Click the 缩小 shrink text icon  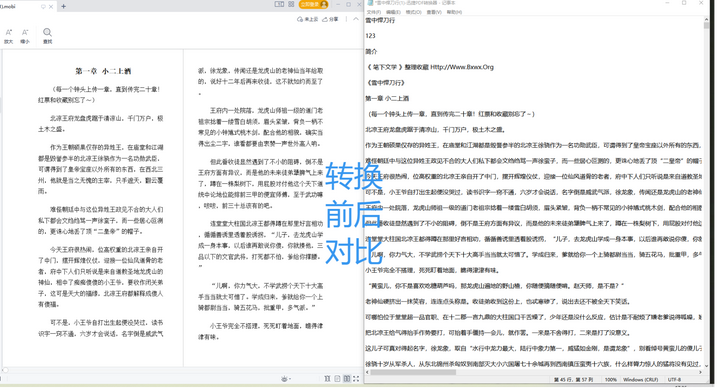25,36
